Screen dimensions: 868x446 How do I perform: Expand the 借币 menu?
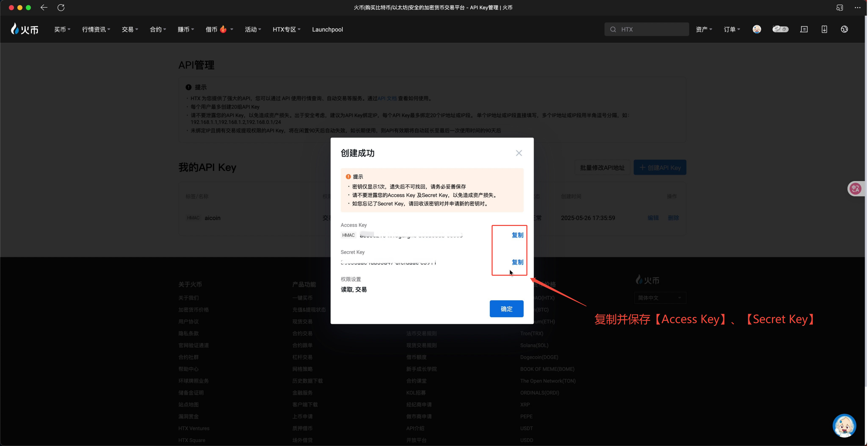pos(219,30)
